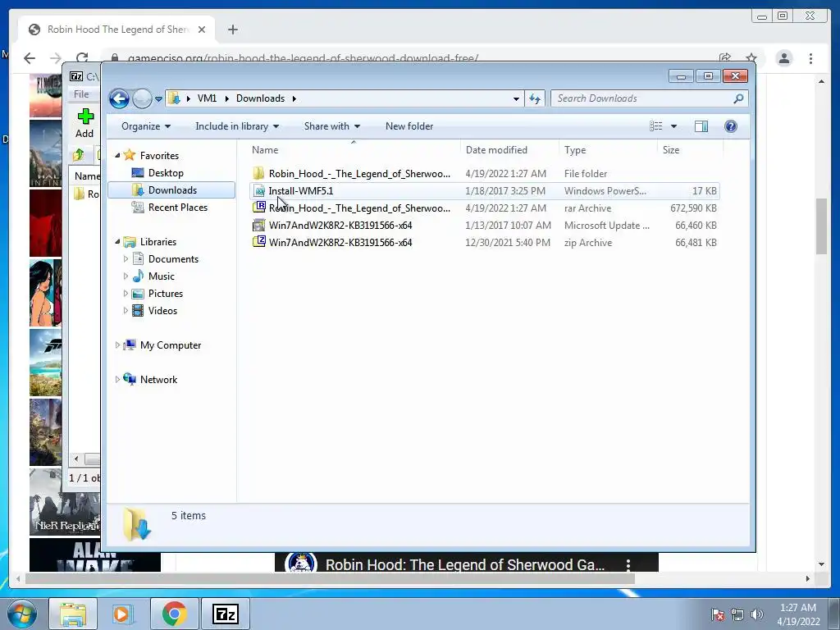Select the Videos library icon
The height and width of the screenshot is (630, 840).
138,311
